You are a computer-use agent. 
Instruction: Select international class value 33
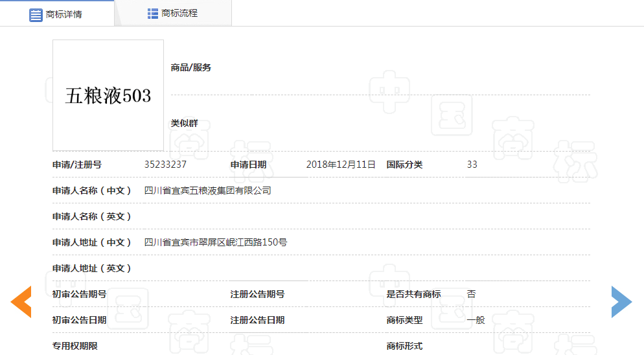click(472, 165)
